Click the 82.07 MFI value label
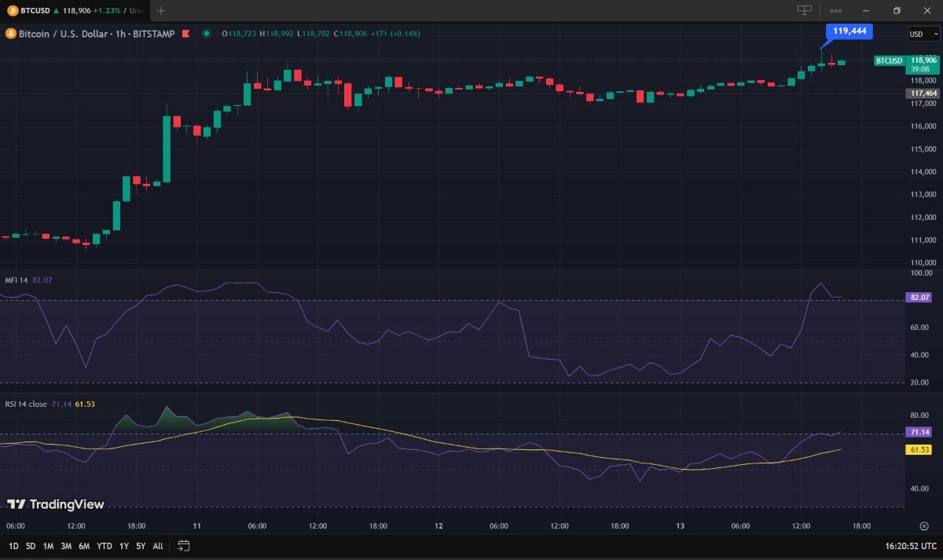The height and width of the screenshot is (560, 943). (919, 298)
